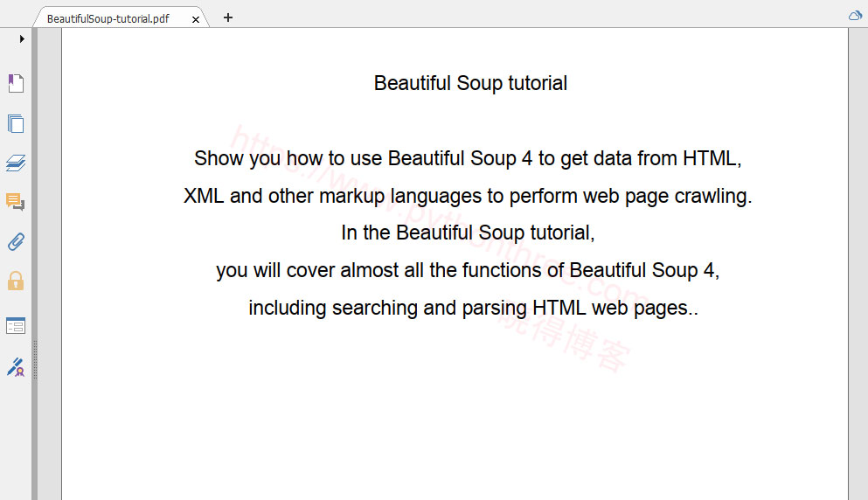Open the Attachments paperclip panel

[x=16, y=242]
